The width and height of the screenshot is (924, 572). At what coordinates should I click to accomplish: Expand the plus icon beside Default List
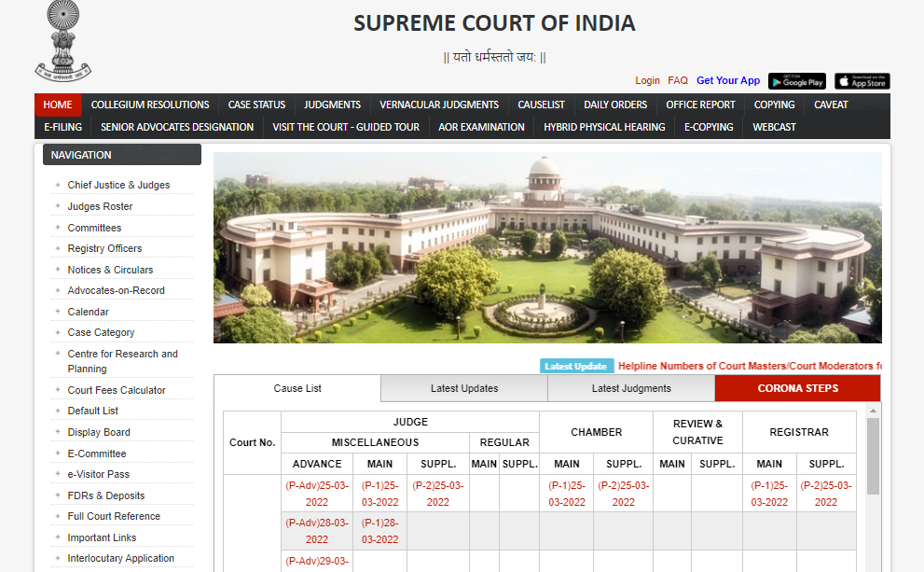pos(58,411)
